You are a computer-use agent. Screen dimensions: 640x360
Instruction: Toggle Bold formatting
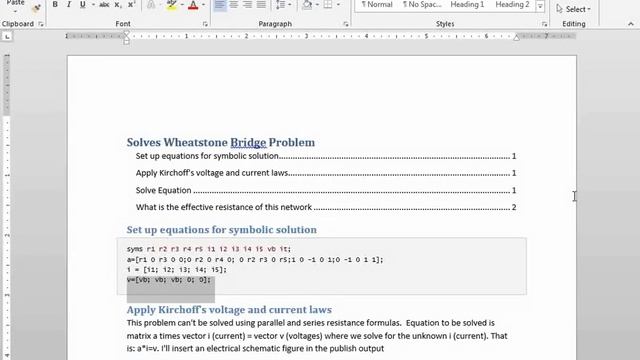click(x=55, y=4)
